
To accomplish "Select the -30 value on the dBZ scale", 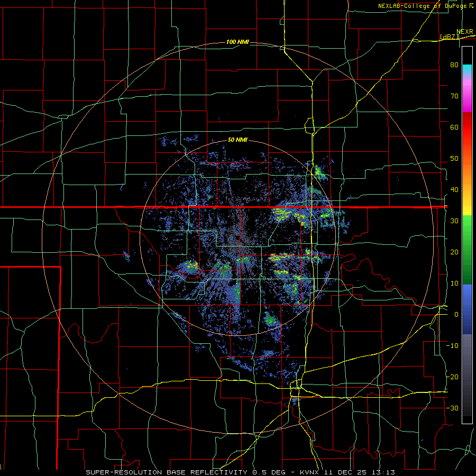I will coord(452,408).
